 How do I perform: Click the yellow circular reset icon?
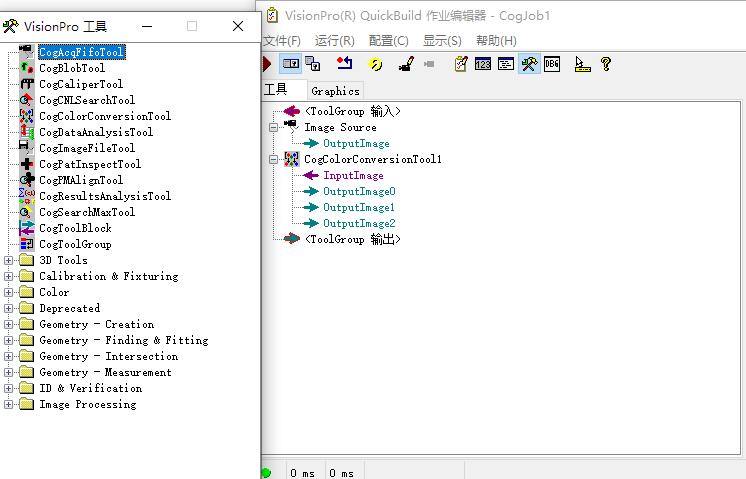376,64
